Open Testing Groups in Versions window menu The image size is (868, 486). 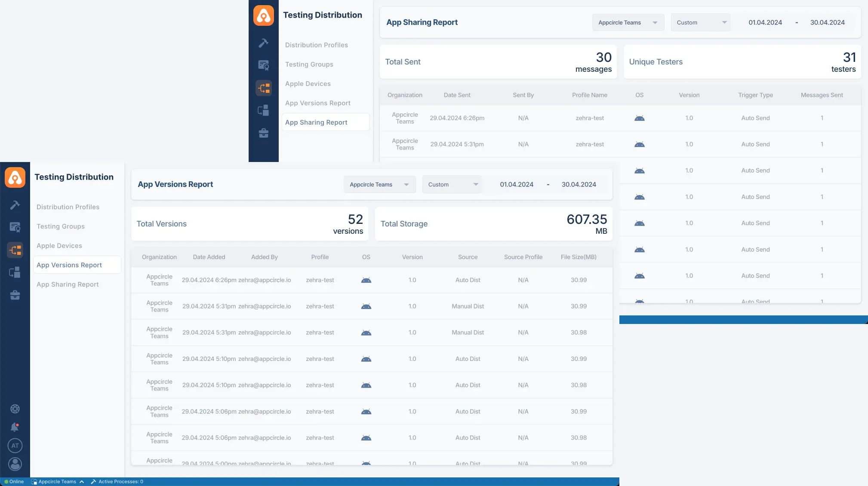pyautogui.click(x=61, y=226)
